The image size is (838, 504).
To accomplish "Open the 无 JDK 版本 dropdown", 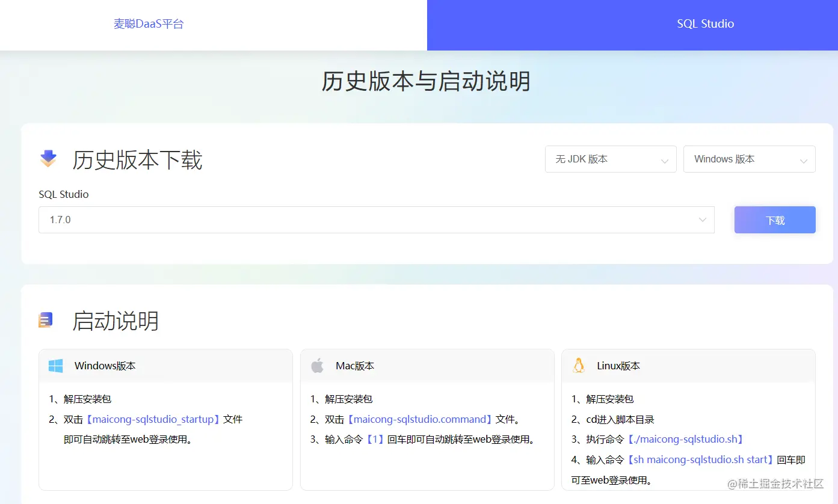I will click(611, 159).
